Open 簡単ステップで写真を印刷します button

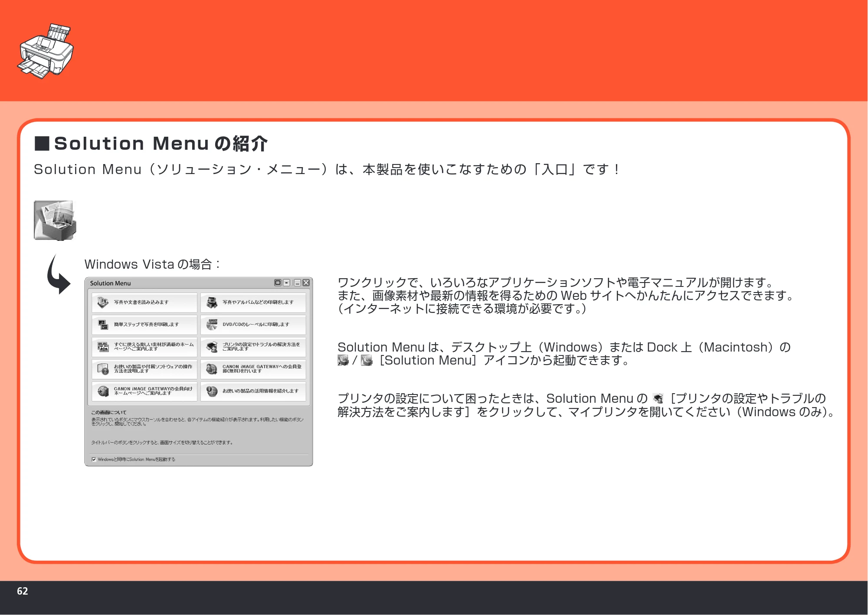click(144, 324)
